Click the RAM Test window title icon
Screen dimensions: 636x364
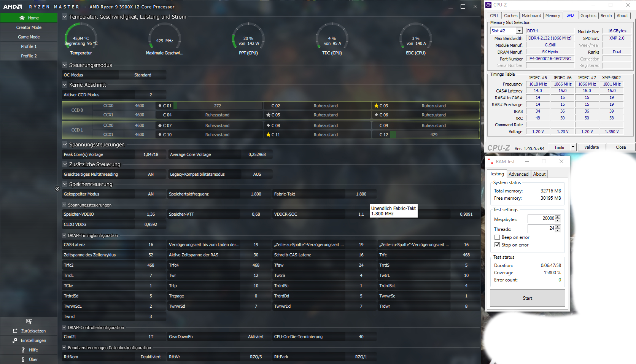490,162
